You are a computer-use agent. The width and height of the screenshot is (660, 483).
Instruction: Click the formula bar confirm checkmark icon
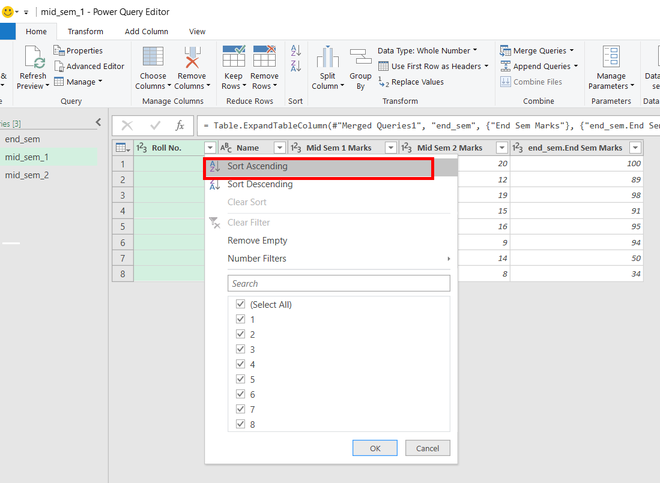click(155, 125)
